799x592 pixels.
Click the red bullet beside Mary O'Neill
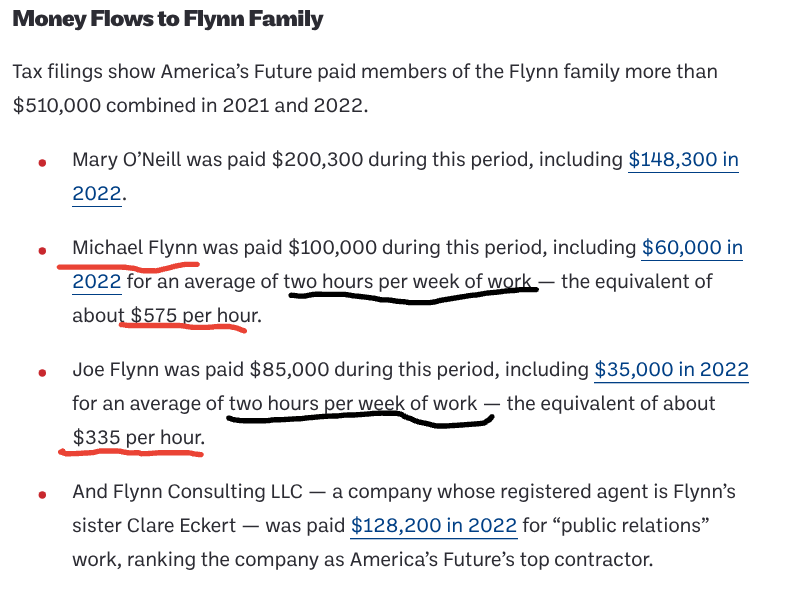pyautogui.click(x=42, y=162)
